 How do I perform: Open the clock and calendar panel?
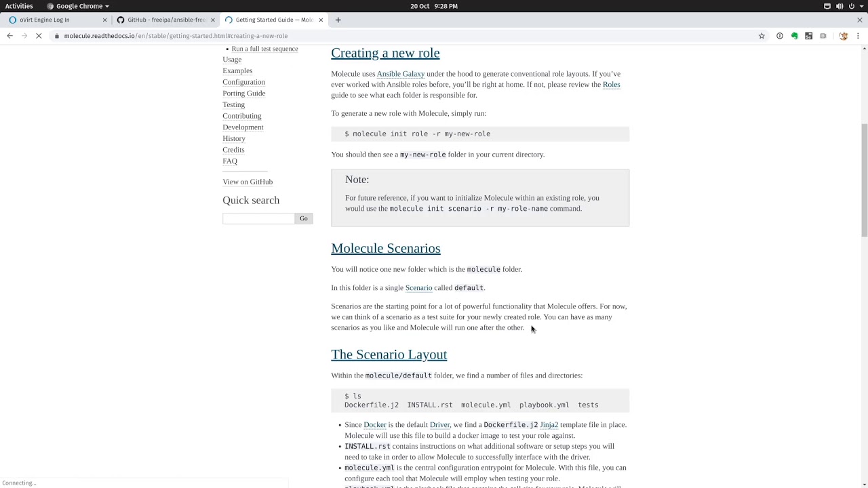click(x=434, y=6)
